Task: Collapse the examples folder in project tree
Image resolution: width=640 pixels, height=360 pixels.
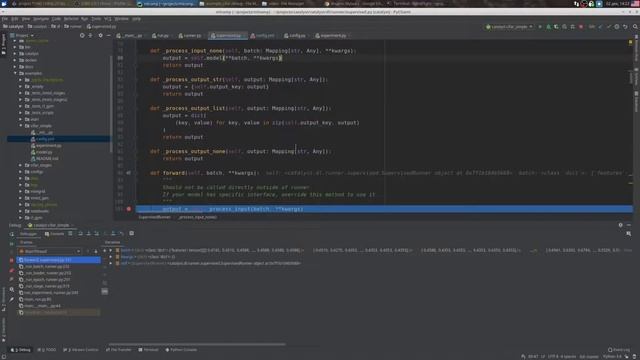Action: (x=16, y=73)
